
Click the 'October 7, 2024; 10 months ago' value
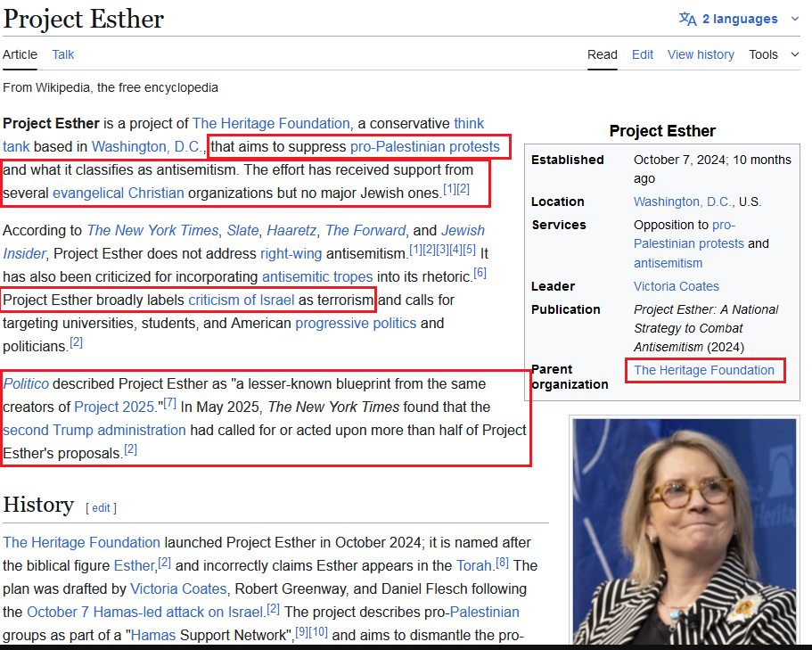tap(712, 169)
